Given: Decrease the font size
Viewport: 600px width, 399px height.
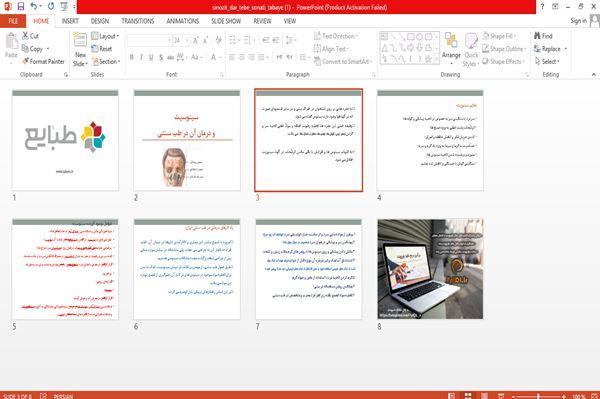Looking at the screenshot, I should [206, 40].
